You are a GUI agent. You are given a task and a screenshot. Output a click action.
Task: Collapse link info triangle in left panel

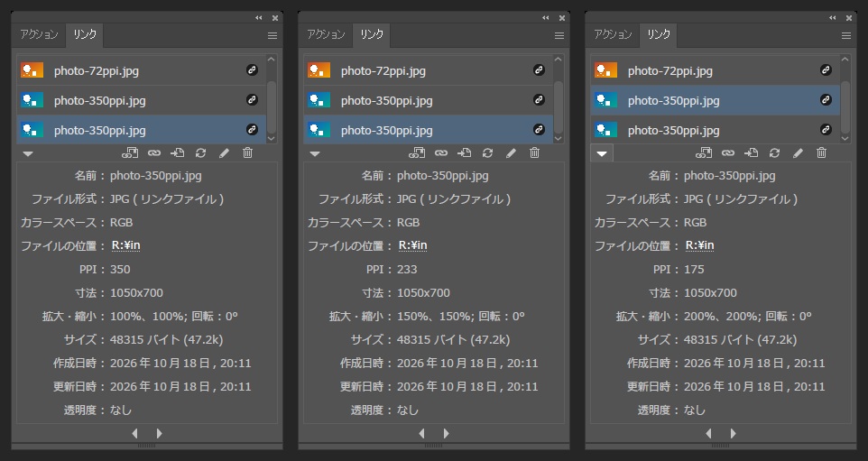point(28,153)
